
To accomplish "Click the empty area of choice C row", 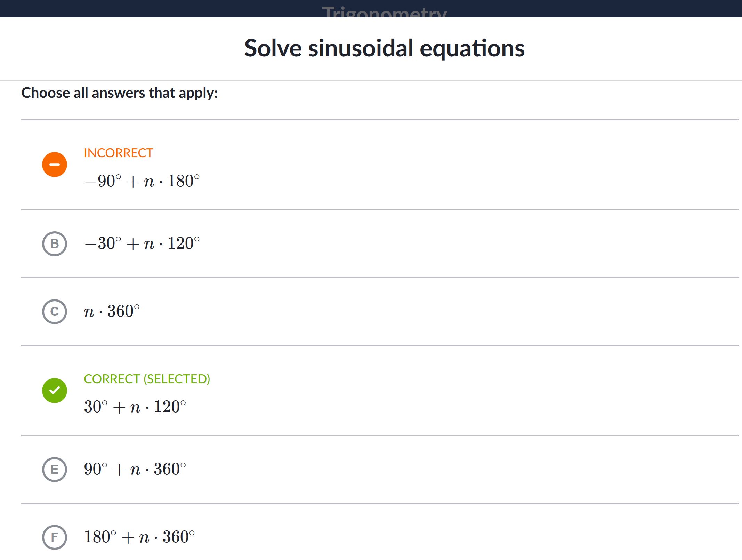I will click(x=438, y=312).
